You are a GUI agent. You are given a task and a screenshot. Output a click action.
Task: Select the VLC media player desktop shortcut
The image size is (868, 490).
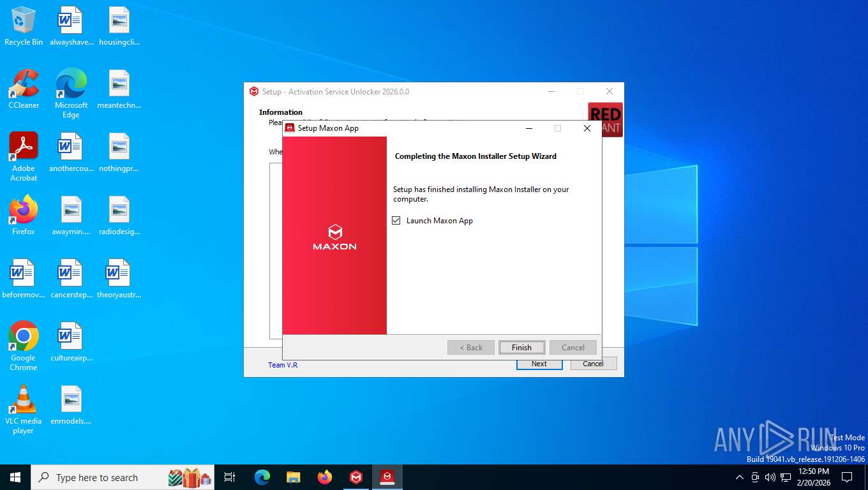(24, 410)
